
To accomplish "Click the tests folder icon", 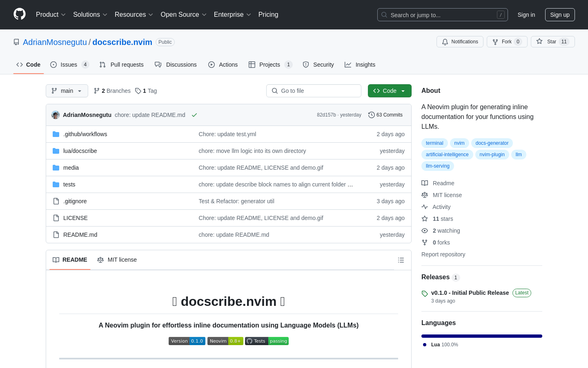I will (x=56, y=184).
